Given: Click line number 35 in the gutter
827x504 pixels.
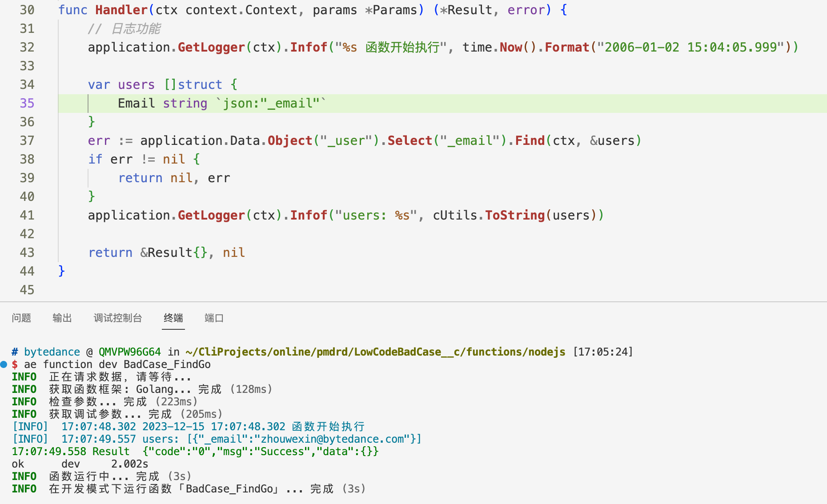Looking at the screenshot, I should tap(27, 103).
